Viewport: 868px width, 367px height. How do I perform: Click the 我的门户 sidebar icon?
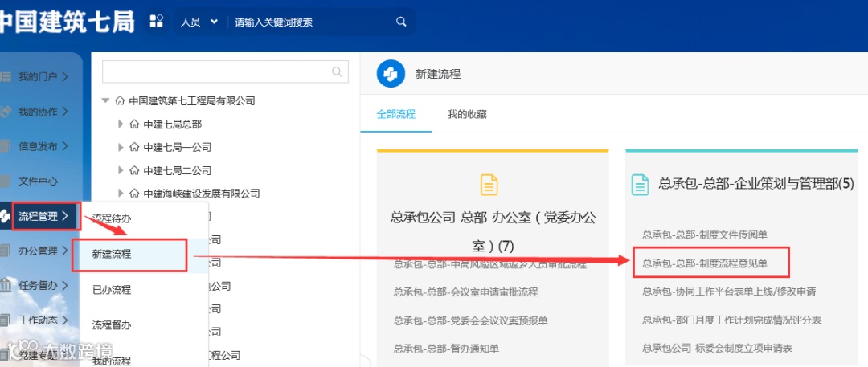point(5,76)
